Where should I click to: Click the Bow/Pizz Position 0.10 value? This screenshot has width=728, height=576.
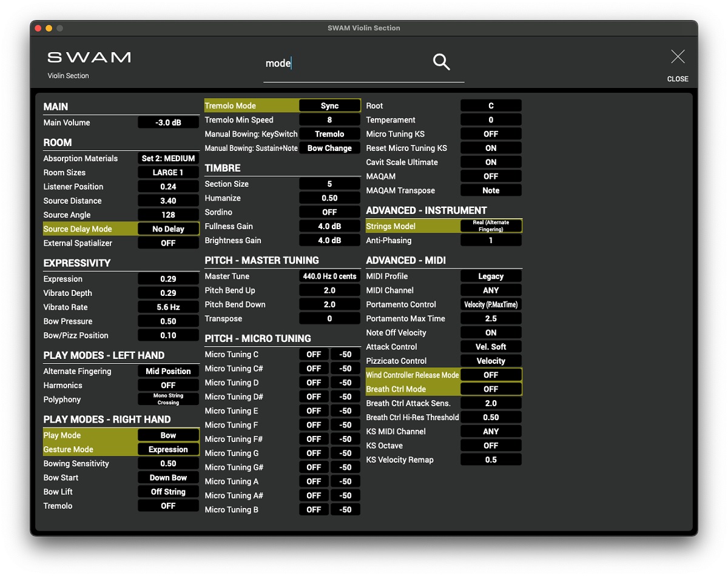click(168, 335)
